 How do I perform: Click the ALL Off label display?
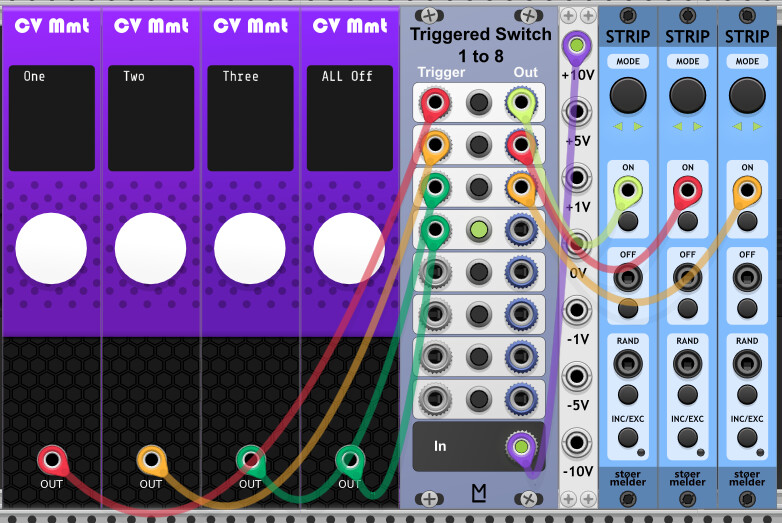point(350,118)
